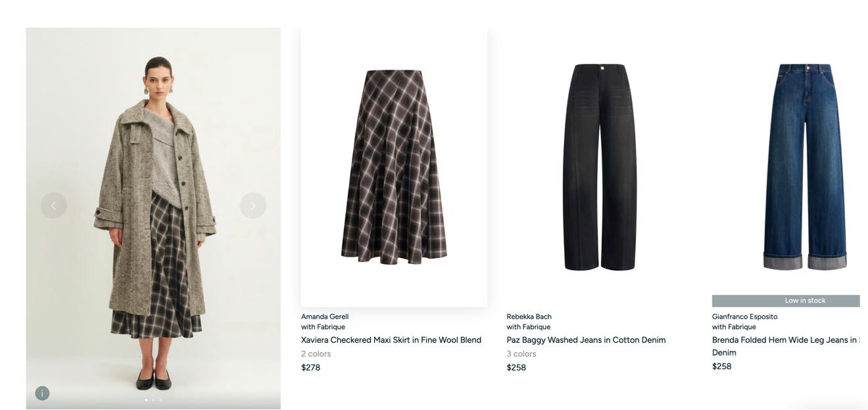
Task: Click "2 colors" under the maxi skirt
Action: (316, 354)
